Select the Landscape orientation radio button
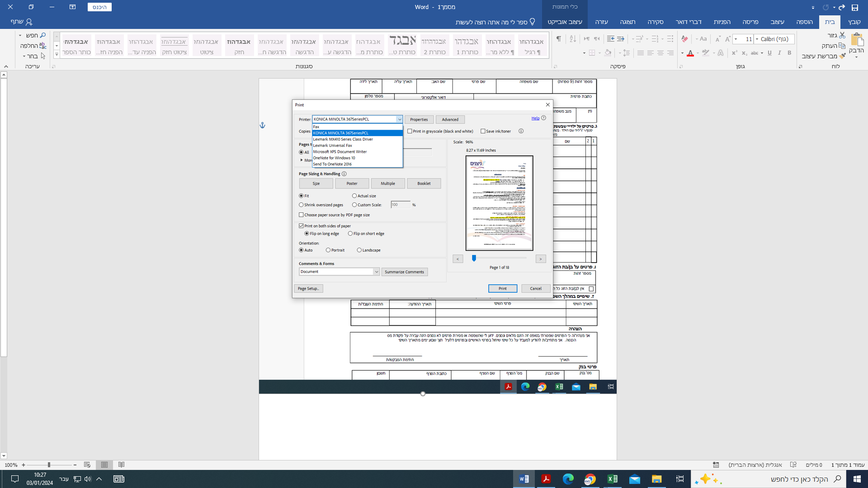The height and width of the screenshot is (488, 868). [x=359, y=250]
